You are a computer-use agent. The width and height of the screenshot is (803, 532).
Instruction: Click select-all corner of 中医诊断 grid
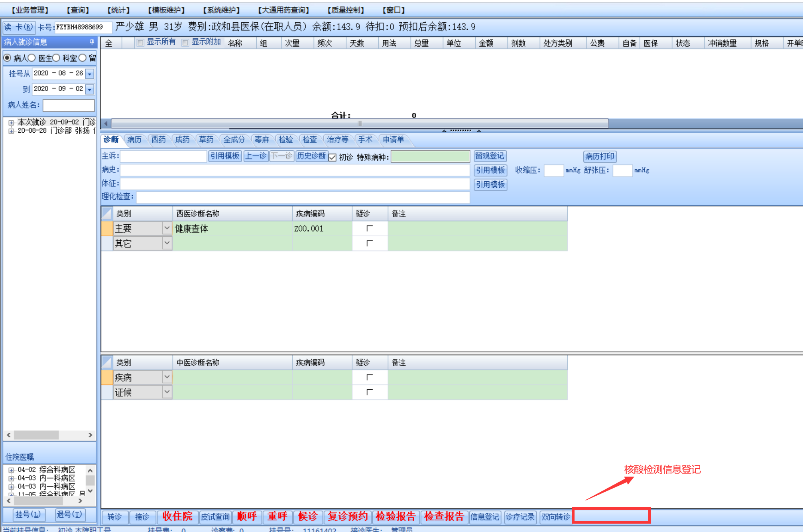coord(107,362)
